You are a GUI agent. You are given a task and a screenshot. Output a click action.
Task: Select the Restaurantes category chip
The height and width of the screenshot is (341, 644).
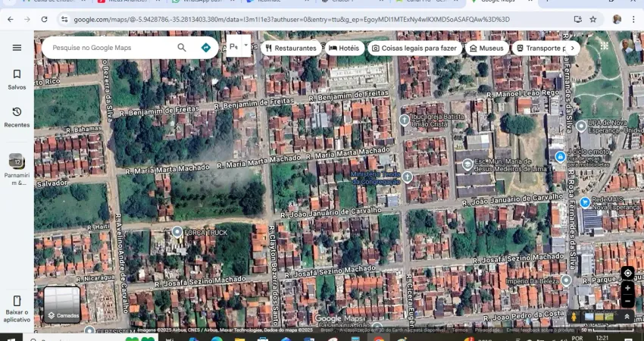(291, 48)
